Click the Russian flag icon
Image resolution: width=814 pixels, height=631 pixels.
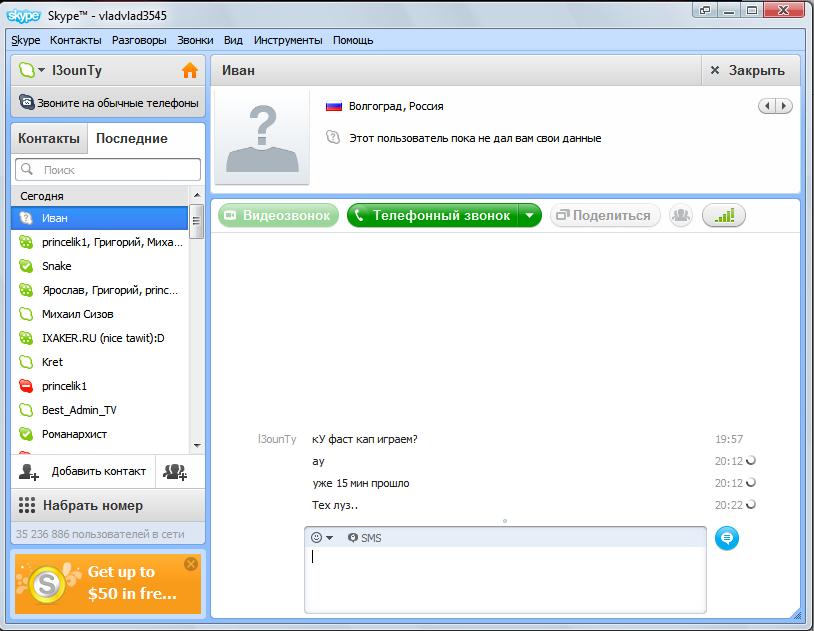(333, 106)
